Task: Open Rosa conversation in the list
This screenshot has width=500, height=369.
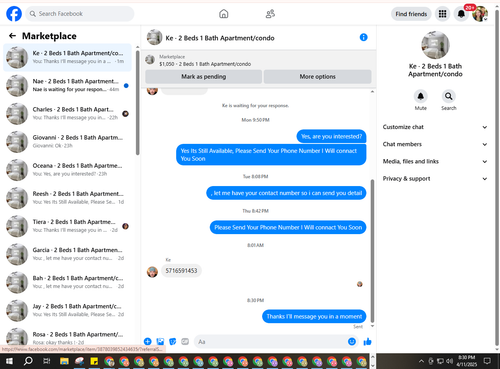Action: pyautogui.click(x=68, y=337)
